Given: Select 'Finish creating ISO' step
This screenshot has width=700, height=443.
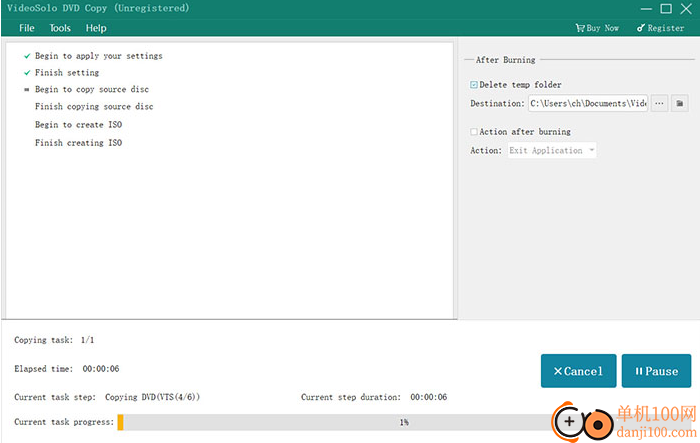Looking at the screenshot, I should coord(79,143).
